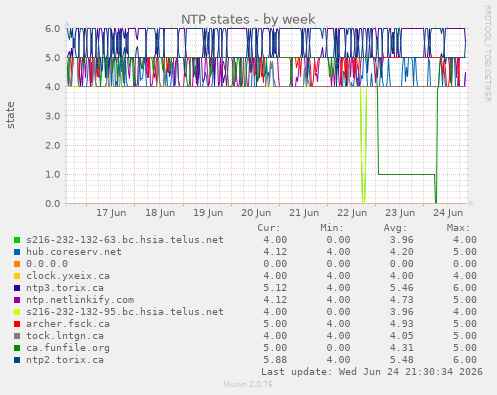The width and height of the screenshot is (497, 395).
Task: Click the 18 Jun x-axis date label
Action: 160,213
